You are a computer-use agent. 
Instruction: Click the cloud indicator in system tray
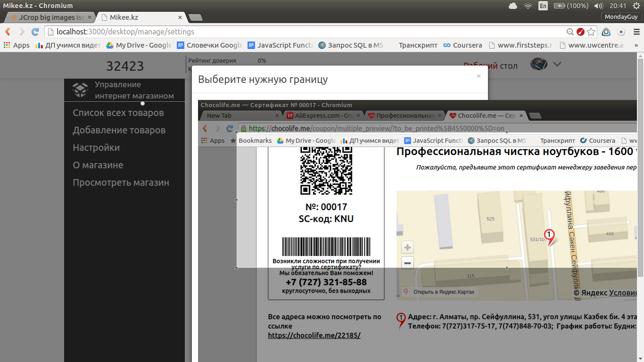513,6
